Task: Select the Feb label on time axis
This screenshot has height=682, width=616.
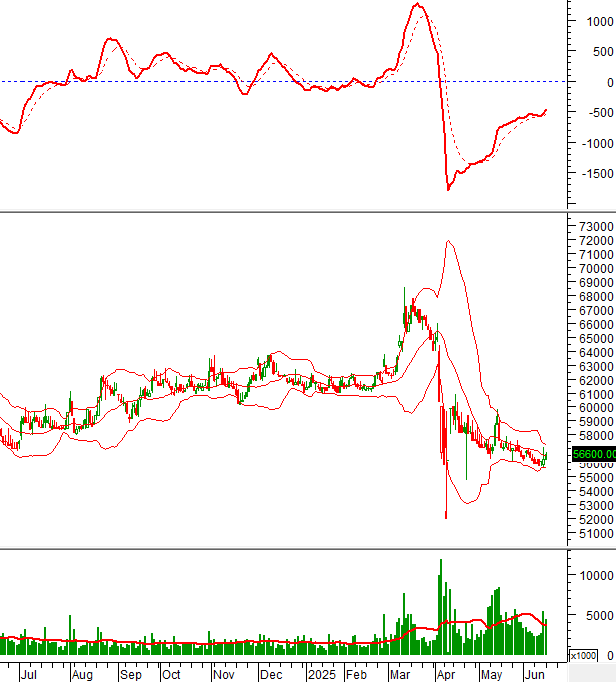Action: coord(356,675)
